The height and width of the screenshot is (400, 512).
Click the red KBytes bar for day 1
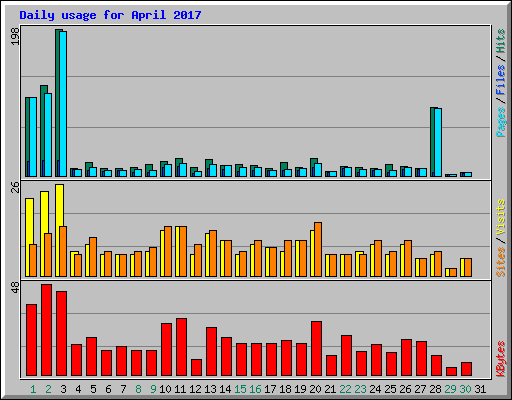pyautogui.click(x=32, y=340)
